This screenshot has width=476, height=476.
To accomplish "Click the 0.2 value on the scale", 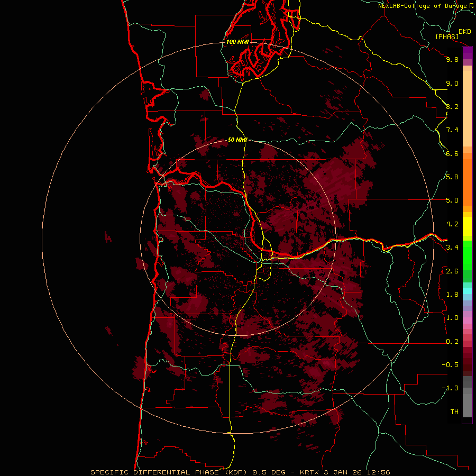I will point(452,342).
